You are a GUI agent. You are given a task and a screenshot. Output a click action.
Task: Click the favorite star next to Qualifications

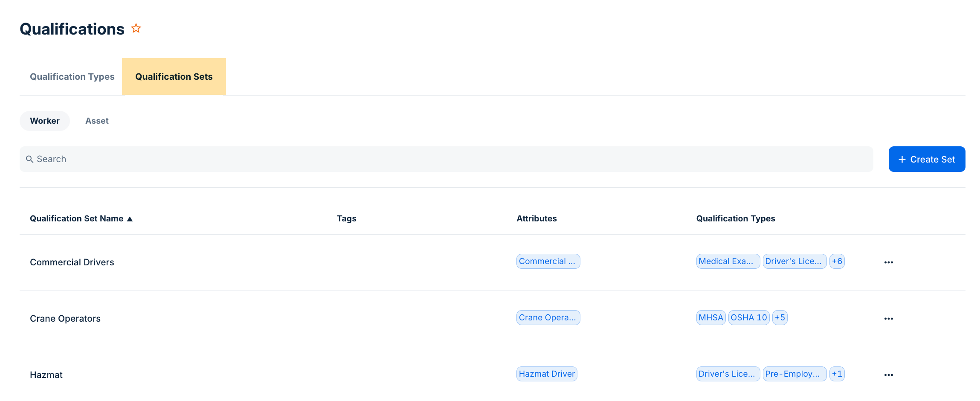[x=136, y=29]
